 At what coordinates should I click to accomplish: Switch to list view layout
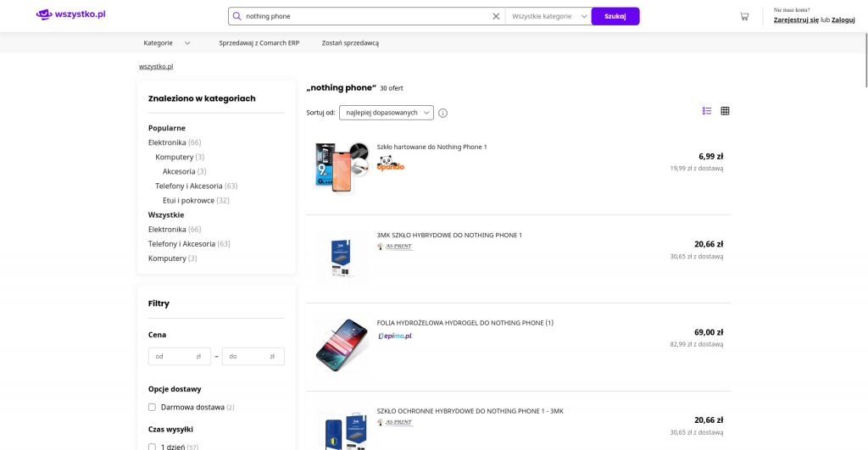pos(707,111)
